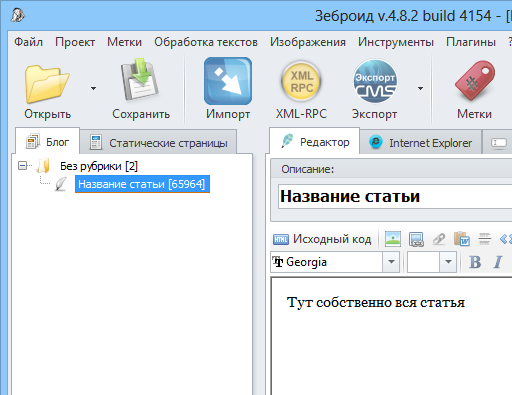This screenshot has width=512, height=395.
Task: Select the article Название статьи [65964]
Action: point(142,184)
